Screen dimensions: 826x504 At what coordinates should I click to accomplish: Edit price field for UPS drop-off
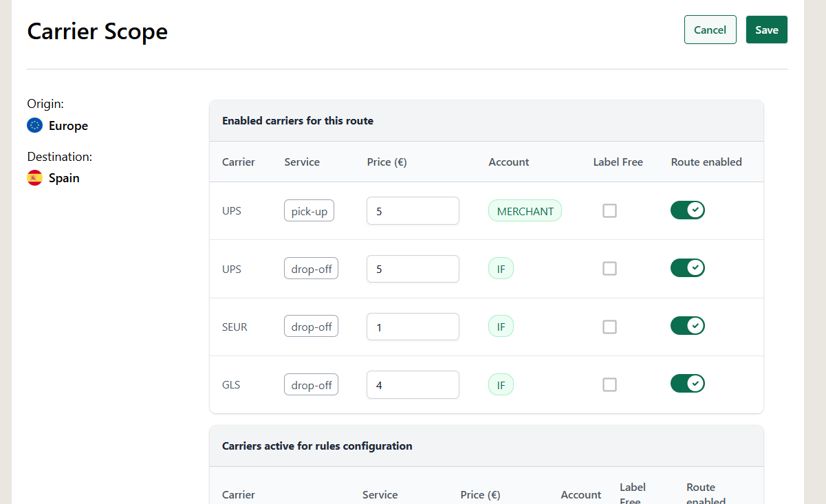point(413,269)
